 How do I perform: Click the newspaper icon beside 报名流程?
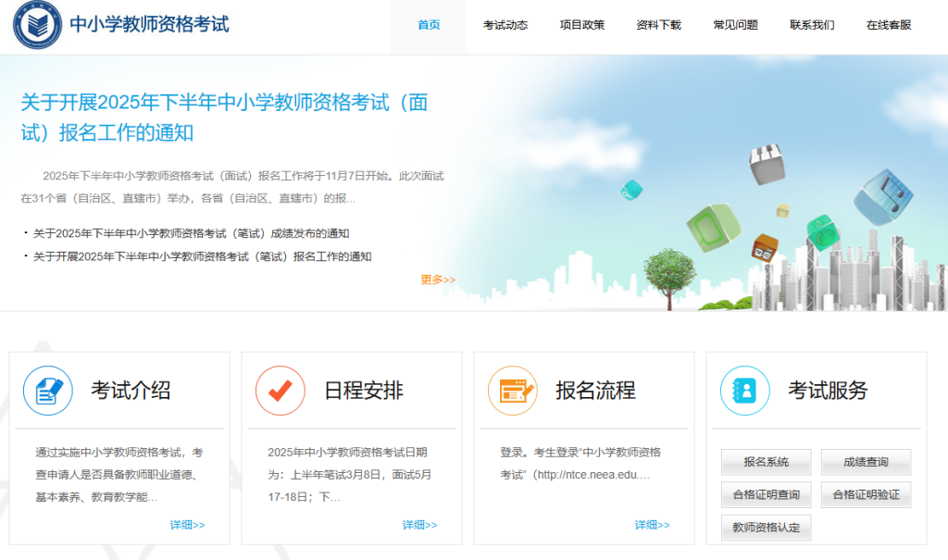(512, 391)
